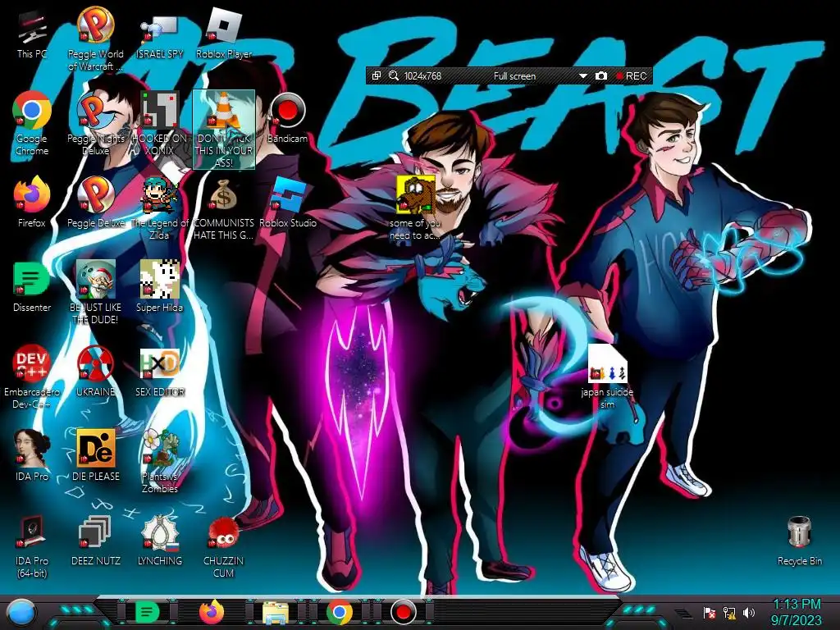Open Dissenter from the taskbar

coord(147,612)
